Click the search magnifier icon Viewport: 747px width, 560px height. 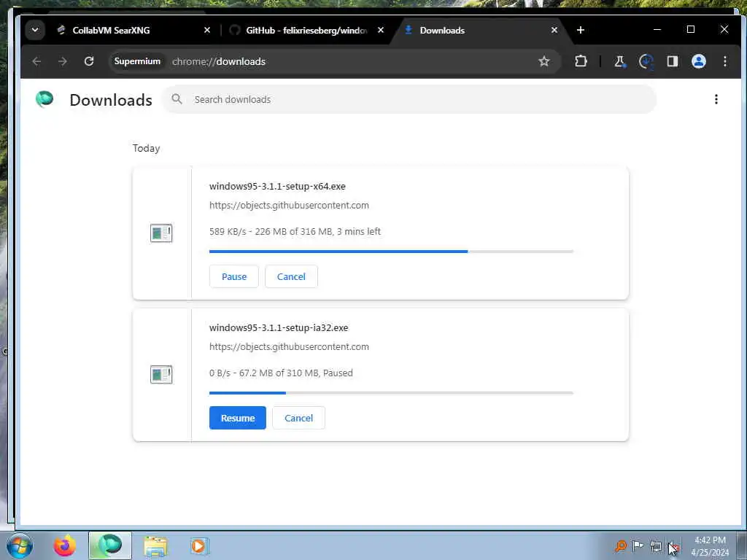(x=177, y=99)
